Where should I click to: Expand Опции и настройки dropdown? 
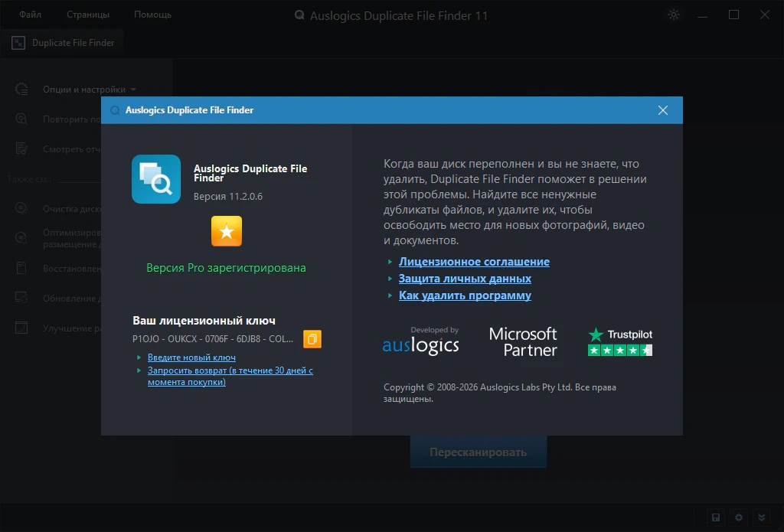[89, 90]
